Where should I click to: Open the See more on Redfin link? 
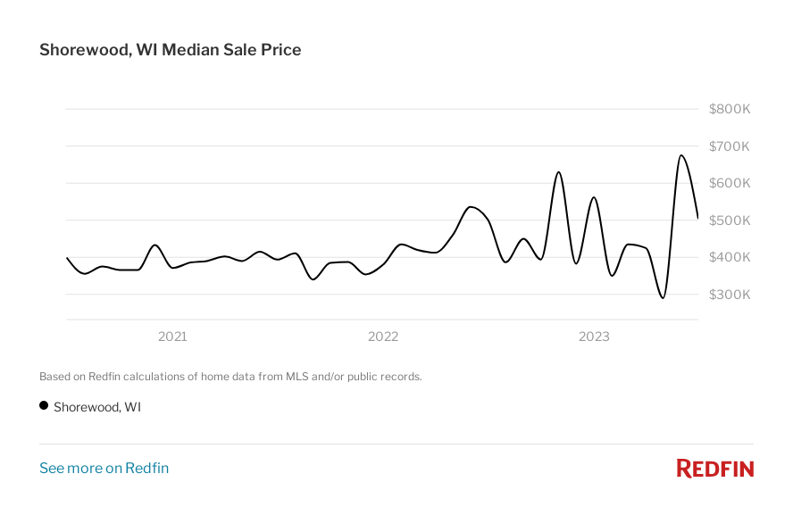point(104,468)
